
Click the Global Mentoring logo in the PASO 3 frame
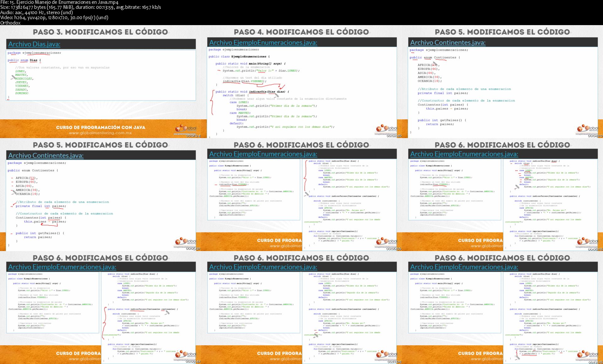(x=185, y=129)
